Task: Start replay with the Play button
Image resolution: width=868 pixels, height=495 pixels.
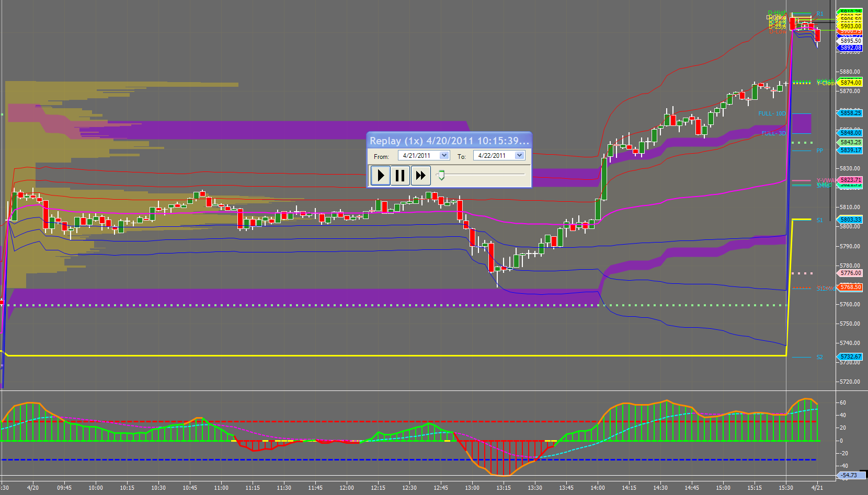Action: click(x=381, y=176)
